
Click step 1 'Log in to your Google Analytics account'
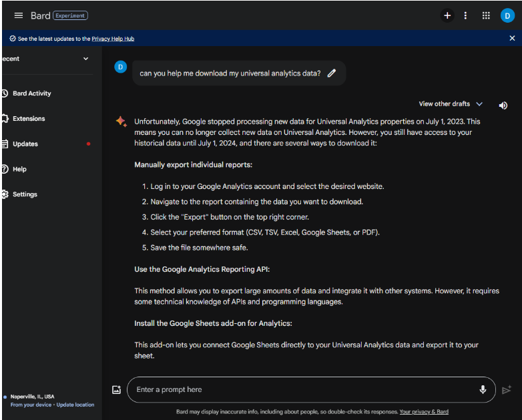click(267, 186)
